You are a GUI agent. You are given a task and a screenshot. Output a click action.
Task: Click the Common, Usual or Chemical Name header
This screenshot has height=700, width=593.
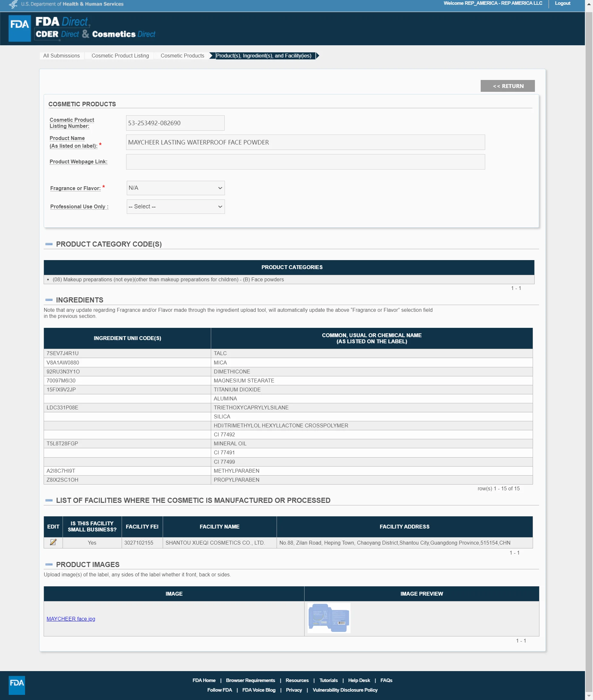(372, 338)
